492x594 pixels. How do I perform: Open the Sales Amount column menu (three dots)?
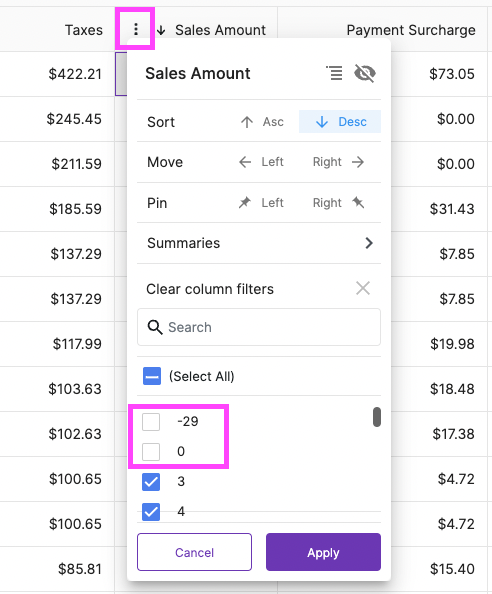[x=136, y=29]
